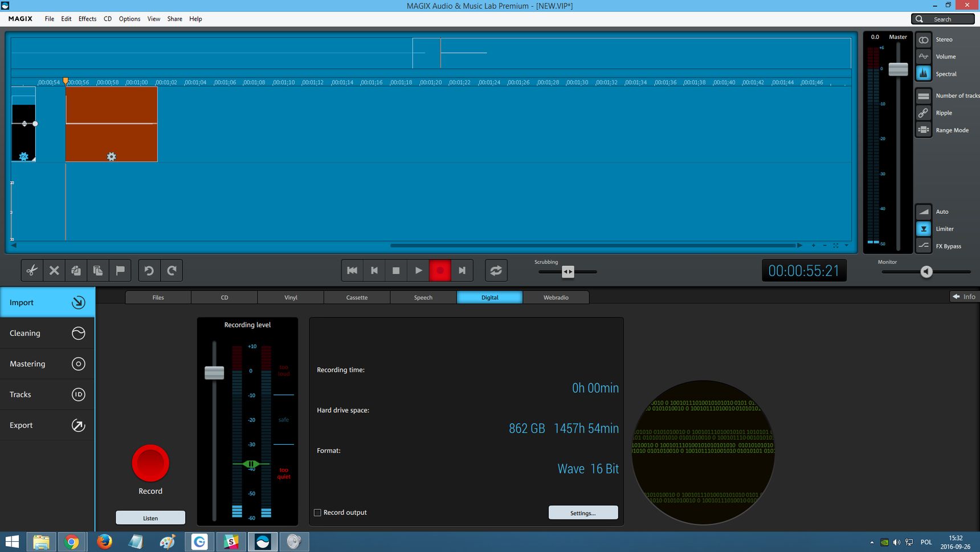This screenshot has height=552, width=980.
Task: Switch to the Files import tab
Action: tap(158, 297)
